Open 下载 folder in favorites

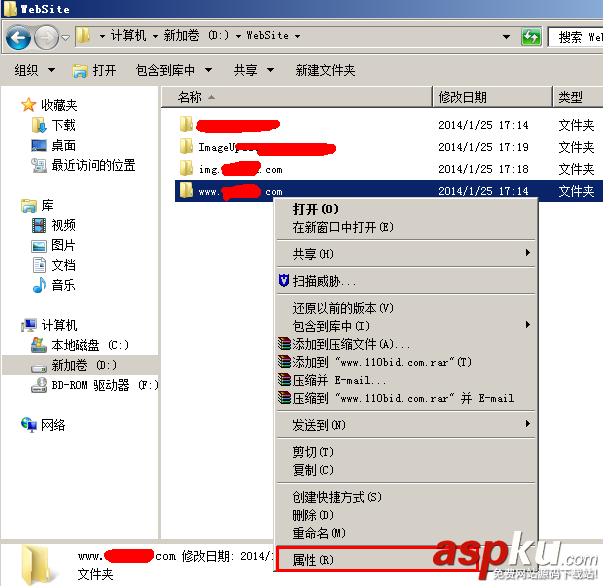pyautogui.click(x=54, y=125)
